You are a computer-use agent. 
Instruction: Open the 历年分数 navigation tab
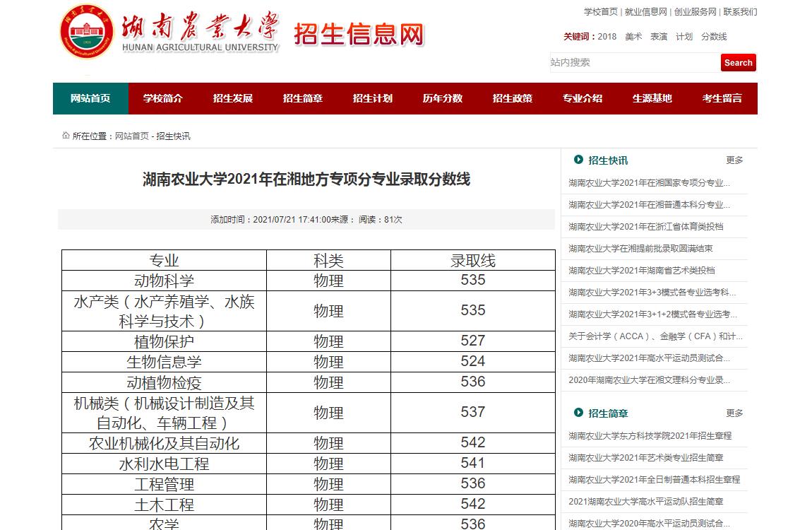click(x=443, y=98)
